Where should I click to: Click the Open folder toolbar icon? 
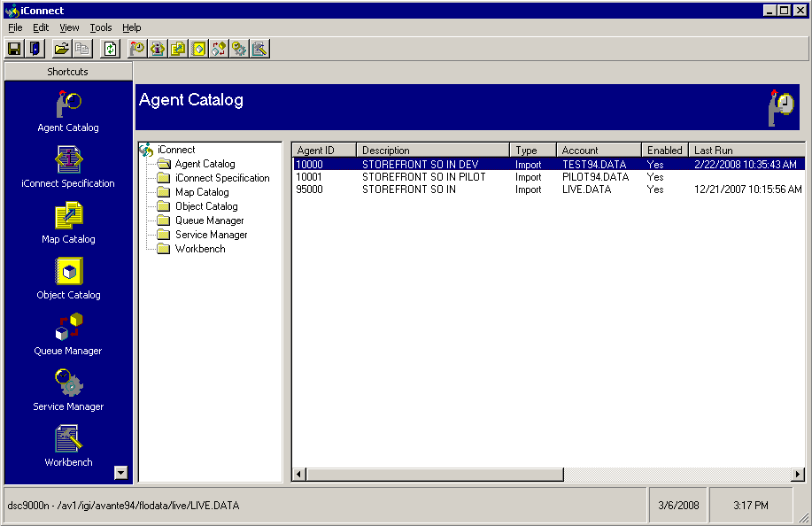pos(61,49)
